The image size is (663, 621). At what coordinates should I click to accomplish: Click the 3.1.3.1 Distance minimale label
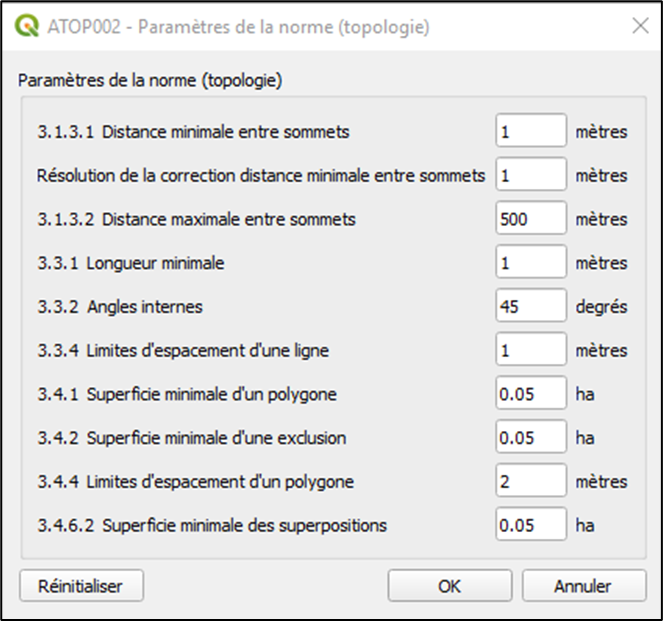tap(194, 132)
